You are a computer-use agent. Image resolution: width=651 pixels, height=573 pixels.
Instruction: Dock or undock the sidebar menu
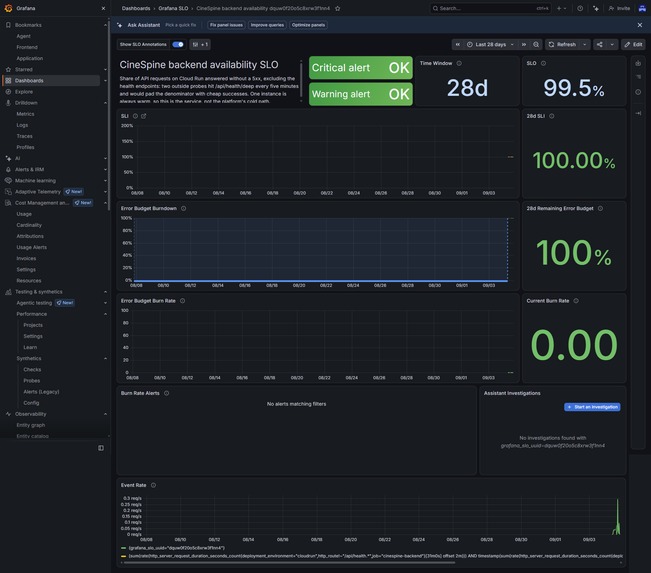101,448
